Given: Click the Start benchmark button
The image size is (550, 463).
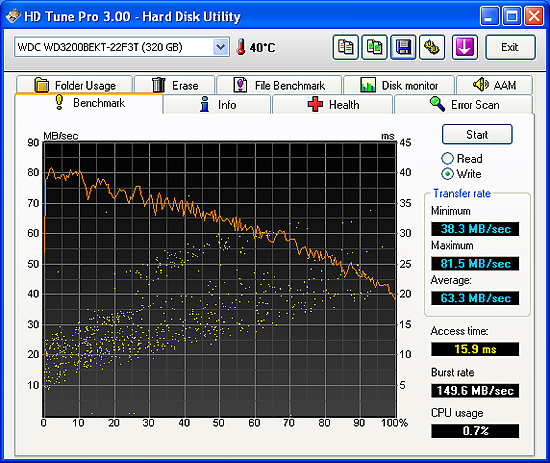Looking at the screenshot, I should click(x=477, y=134).
